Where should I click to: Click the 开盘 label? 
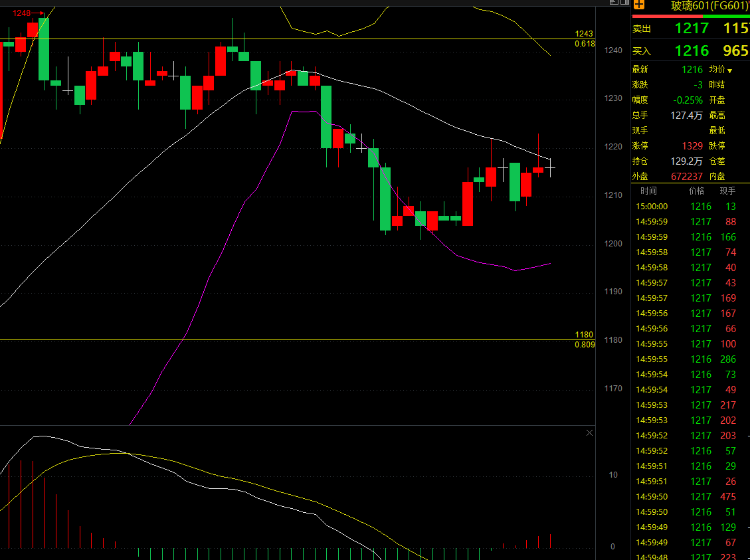click(x=717, y=100)
